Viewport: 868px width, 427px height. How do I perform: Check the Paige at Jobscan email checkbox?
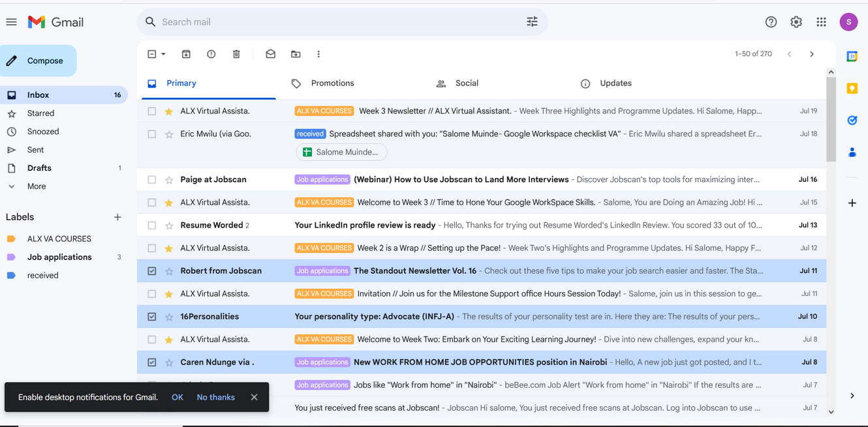(152, 180)
